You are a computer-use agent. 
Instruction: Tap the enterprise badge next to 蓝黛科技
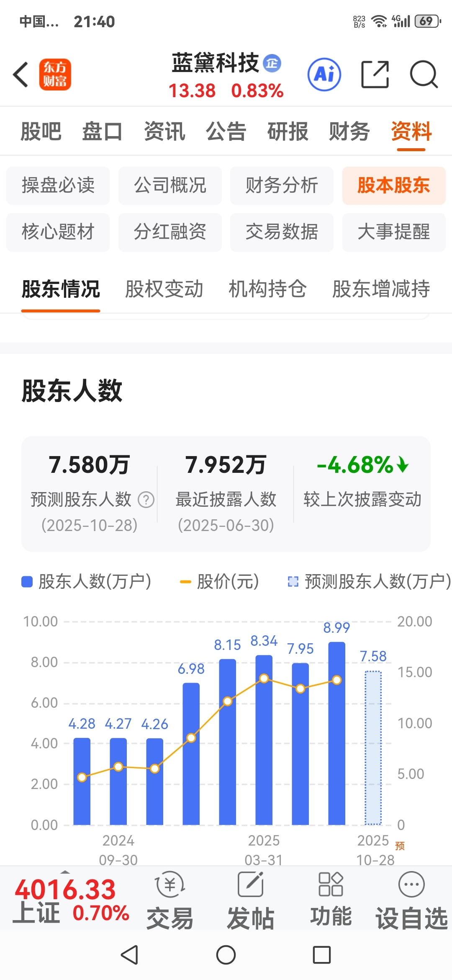(x=272, y=63)
